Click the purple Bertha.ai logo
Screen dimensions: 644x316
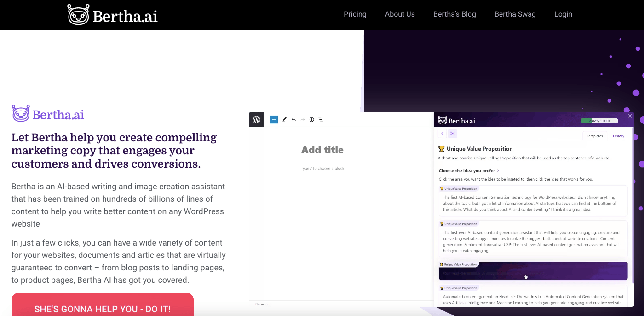pyautogui.click(x=48, y=113)
